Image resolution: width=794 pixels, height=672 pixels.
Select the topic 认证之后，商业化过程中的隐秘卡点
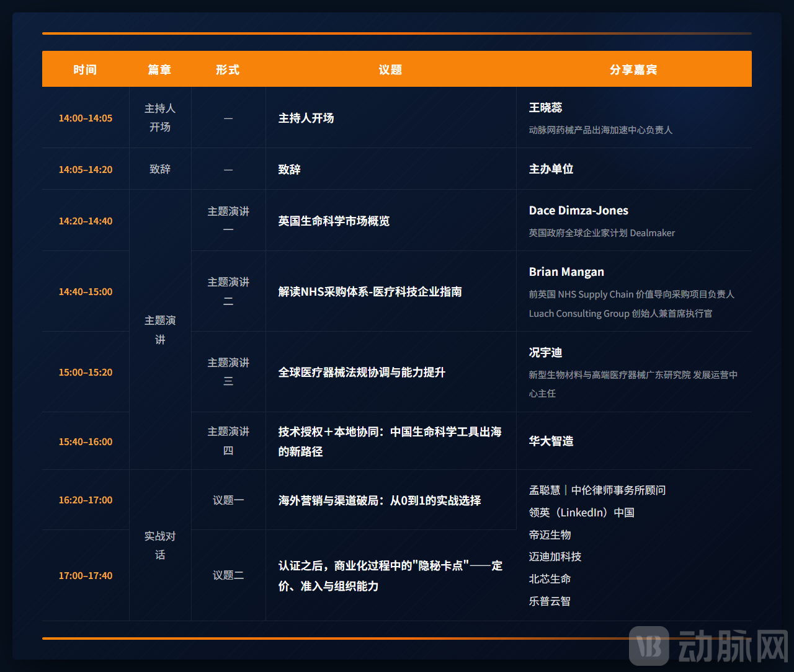[x=390, y=576]
